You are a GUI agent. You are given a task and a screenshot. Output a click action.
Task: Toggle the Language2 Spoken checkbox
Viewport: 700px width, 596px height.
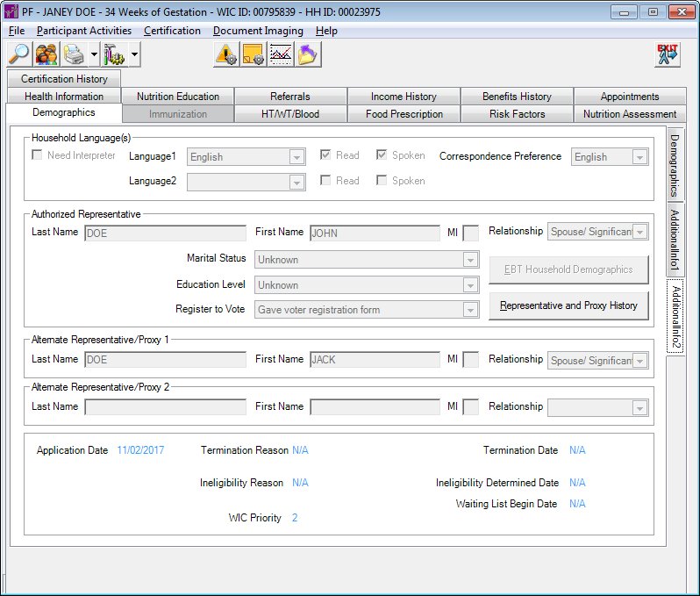coord(382,181)
